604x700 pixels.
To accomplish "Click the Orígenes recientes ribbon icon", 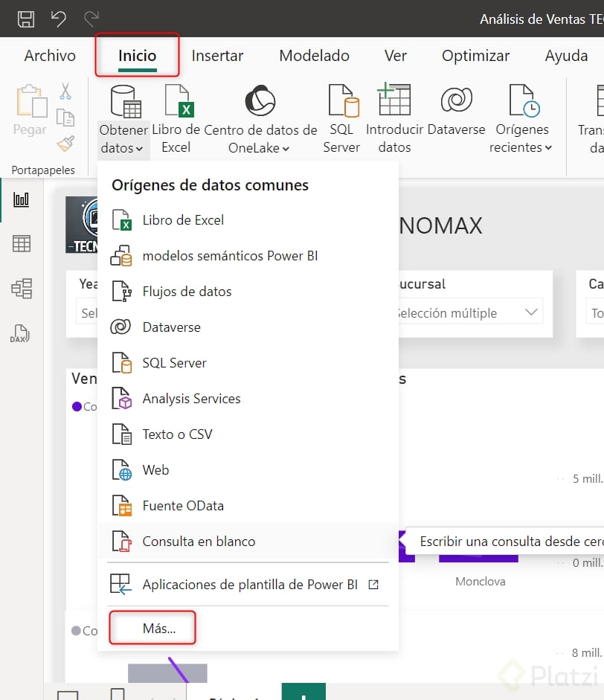I will click(x=524, y=101).
